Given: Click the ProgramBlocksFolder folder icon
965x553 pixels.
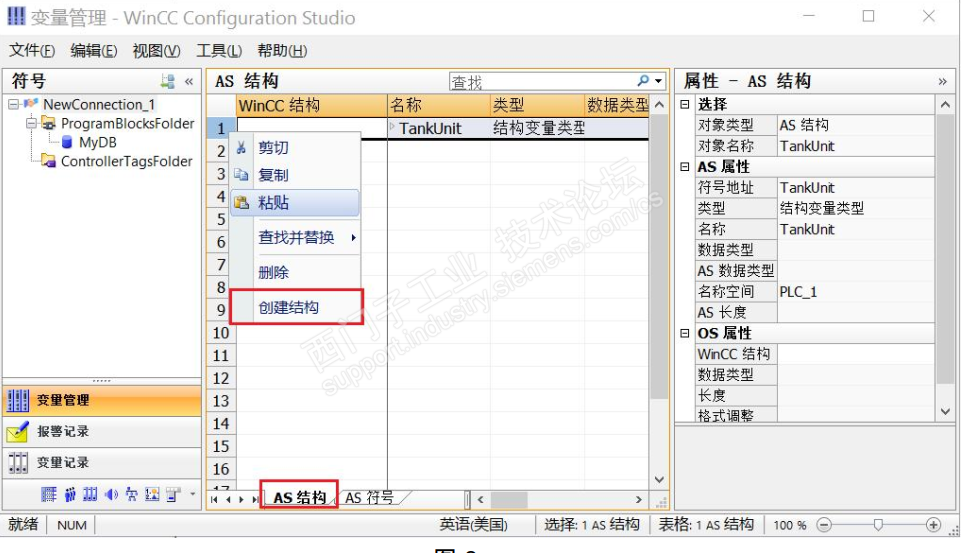Looking at the screenshot, I should pos(48,124).
